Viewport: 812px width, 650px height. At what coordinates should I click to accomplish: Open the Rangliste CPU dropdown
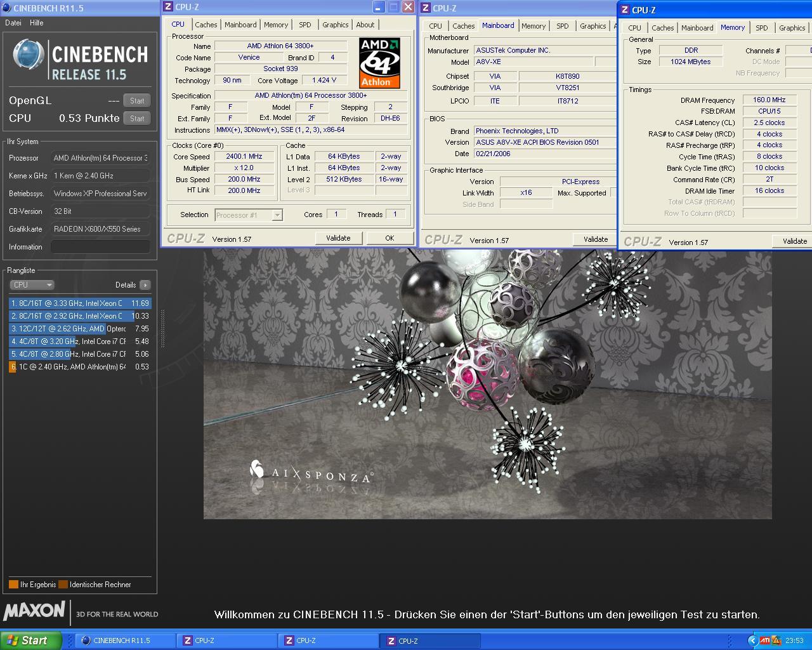(x=32, y=285)
